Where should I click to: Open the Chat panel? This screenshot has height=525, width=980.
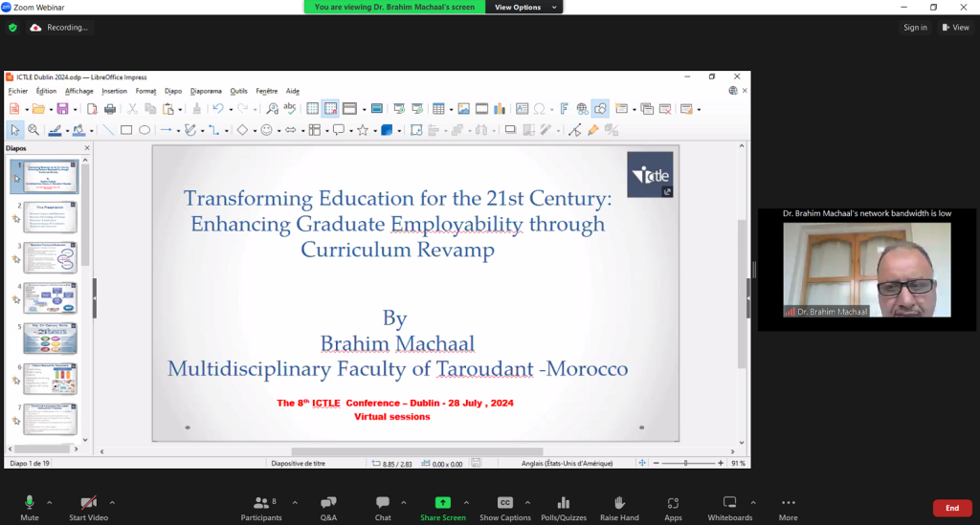(383, 507)
